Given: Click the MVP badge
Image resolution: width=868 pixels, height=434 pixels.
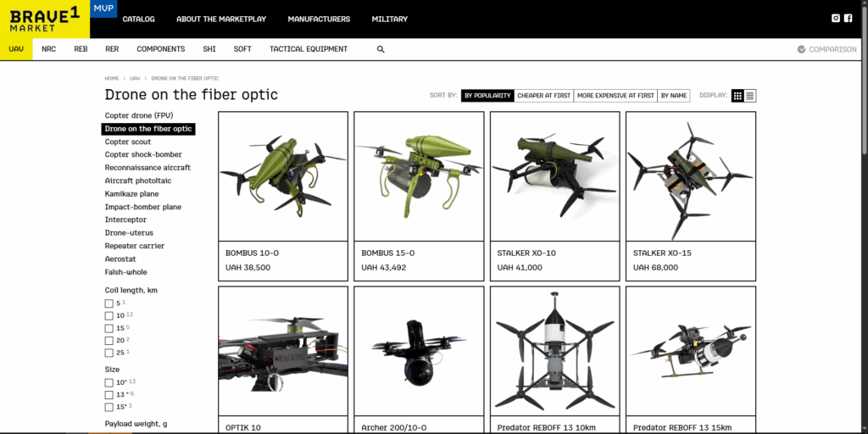Looking at the screenshot, I should (x=103, y=8).
